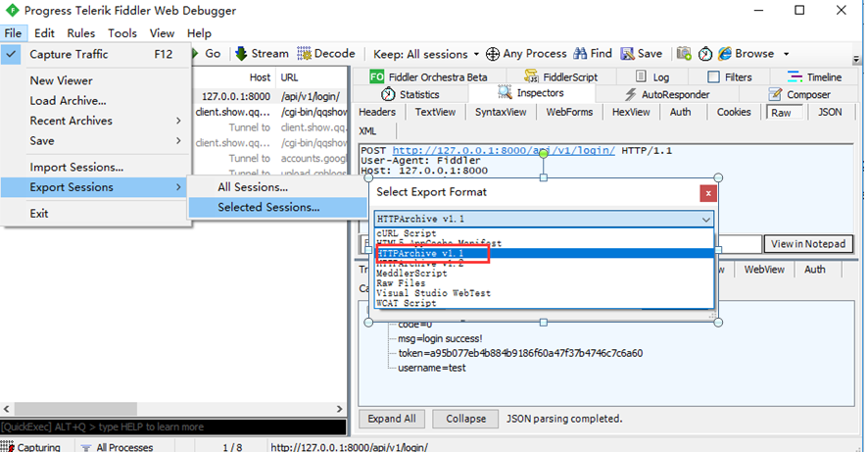This screenshot has height=452, width=868.
Task: Choose All Sessions... from the export submenu
Action: 277,187
